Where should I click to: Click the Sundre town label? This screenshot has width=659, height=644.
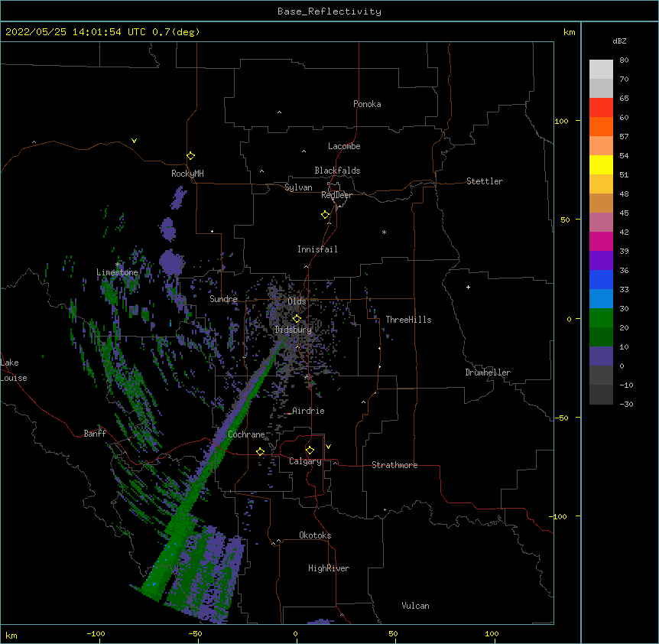pos(223,299)
